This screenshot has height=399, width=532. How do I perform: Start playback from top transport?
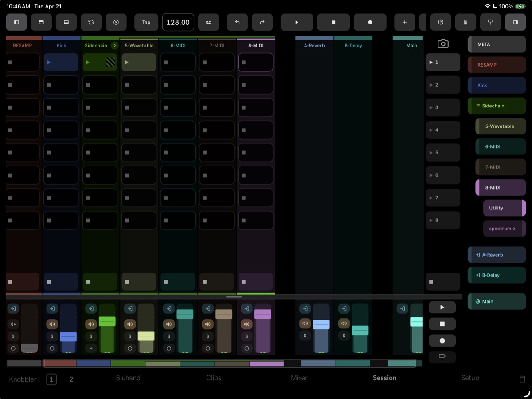coord(297,22)
